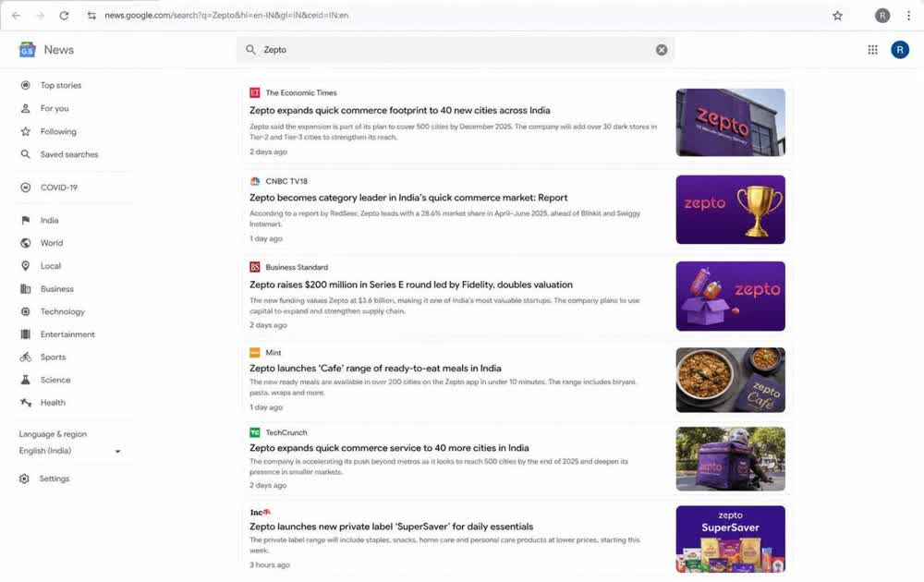This screenshot has width=924, height=582.
Task: Click the World globe icon
Action: [x=25, y=243]
